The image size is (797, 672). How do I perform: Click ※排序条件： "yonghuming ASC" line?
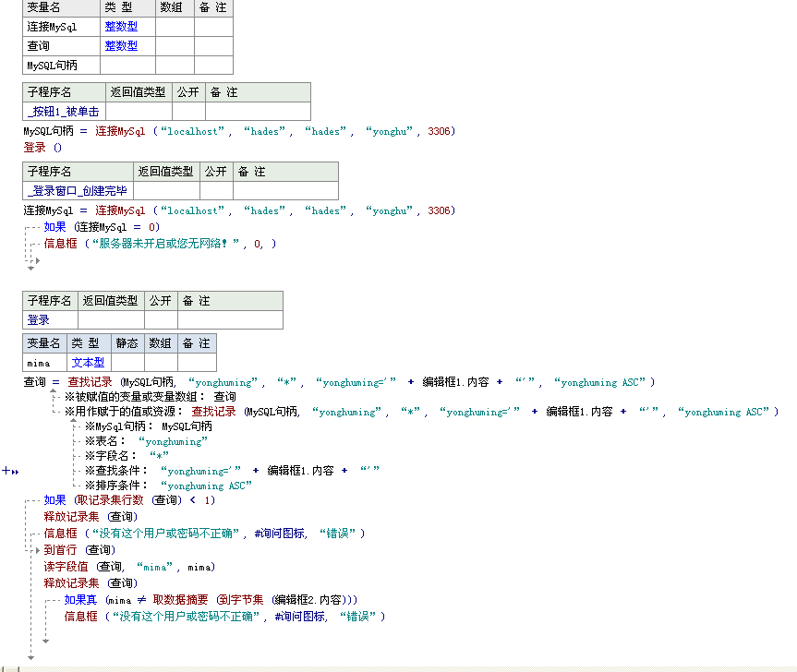[168, 486]
